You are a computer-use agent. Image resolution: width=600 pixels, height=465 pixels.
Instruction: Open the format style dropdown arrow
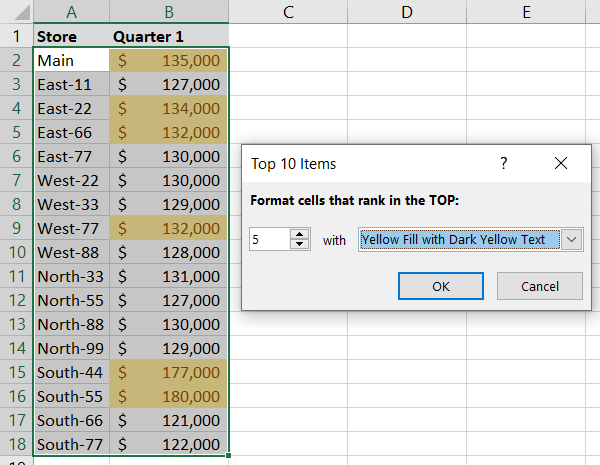571,240
